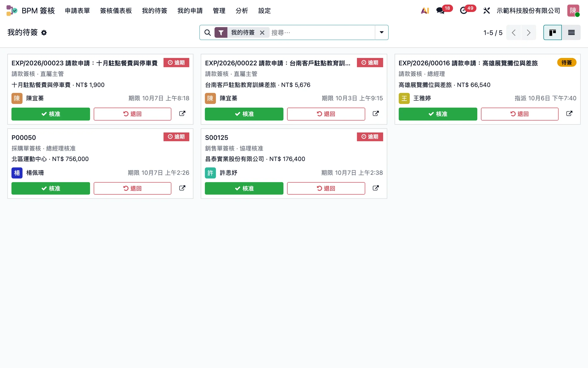Viewport: 588px width, 368px height.
Task: Click 逾期 badge on P00050 card
Action: tap(176, 137)
